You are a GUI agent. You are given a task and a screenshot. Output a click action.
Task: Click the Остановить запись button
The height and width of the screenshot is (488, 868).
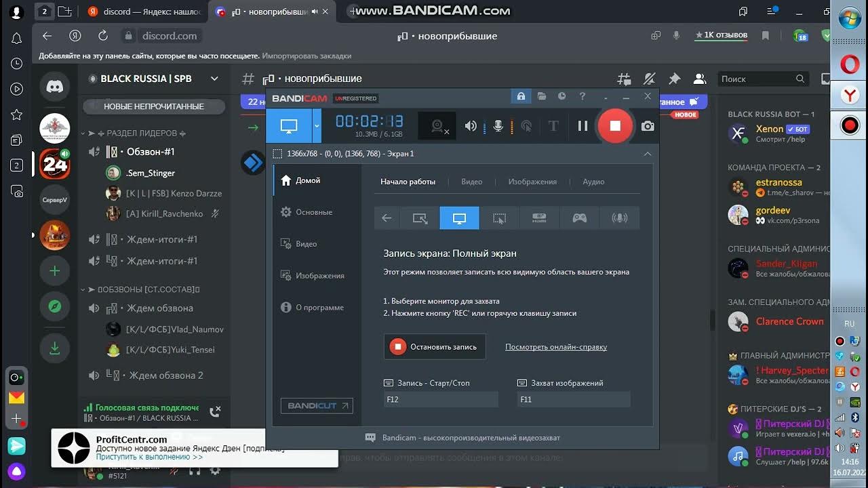pos(435,346)
